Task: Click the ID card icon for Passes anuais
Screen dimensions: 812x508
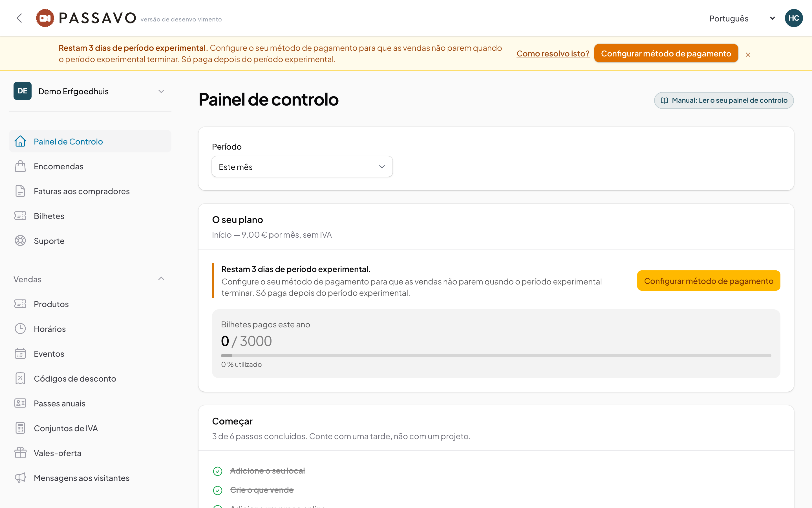Action: click(x=20, y=403)
